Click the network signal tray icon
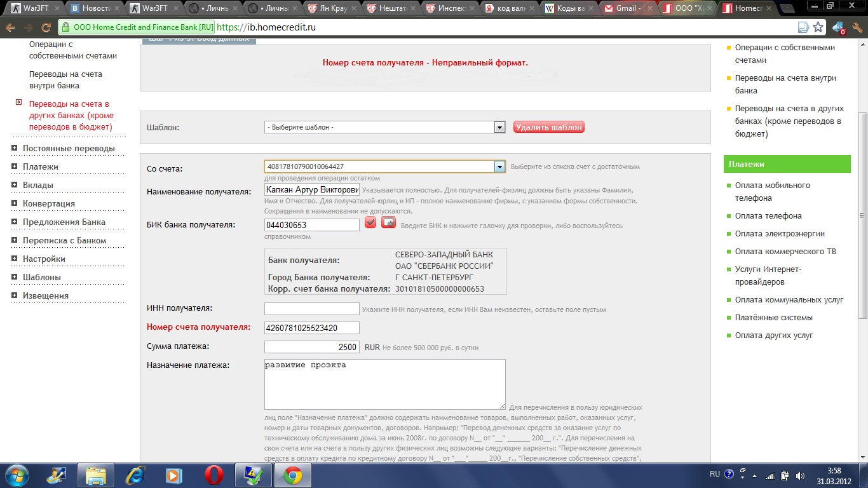 tap(770, 475)
